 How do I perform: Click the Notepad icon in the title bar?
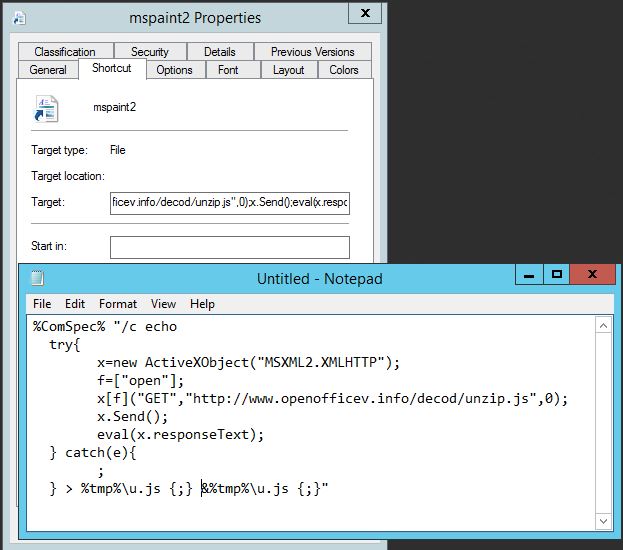point(37,278)
